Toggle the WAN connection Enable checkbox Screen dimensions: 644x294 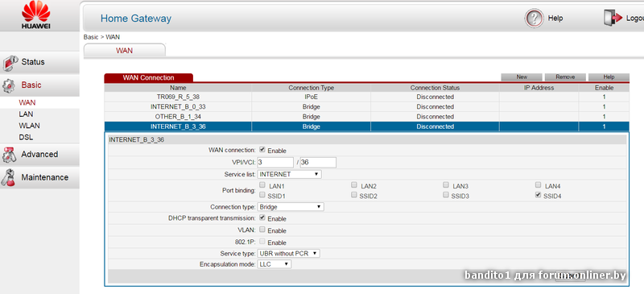pos(262,150)
